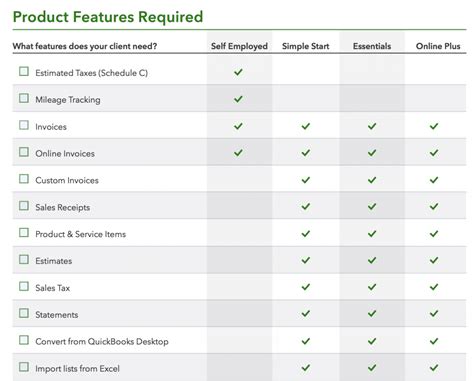Click Online Plus checkmark for Custom Invoices
The width and height of the screenshot is (474, 381).
click(434, 180)
